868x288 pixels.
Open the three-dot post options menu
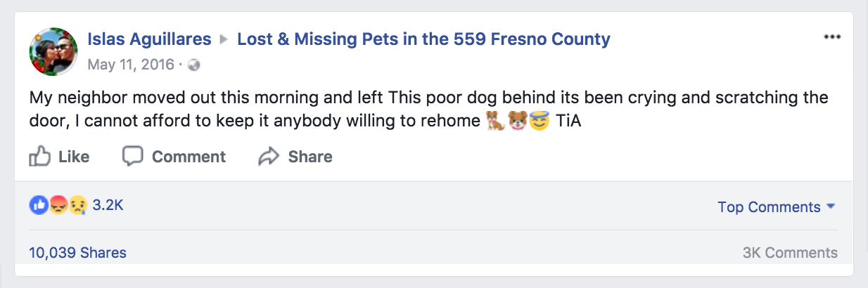832,38
